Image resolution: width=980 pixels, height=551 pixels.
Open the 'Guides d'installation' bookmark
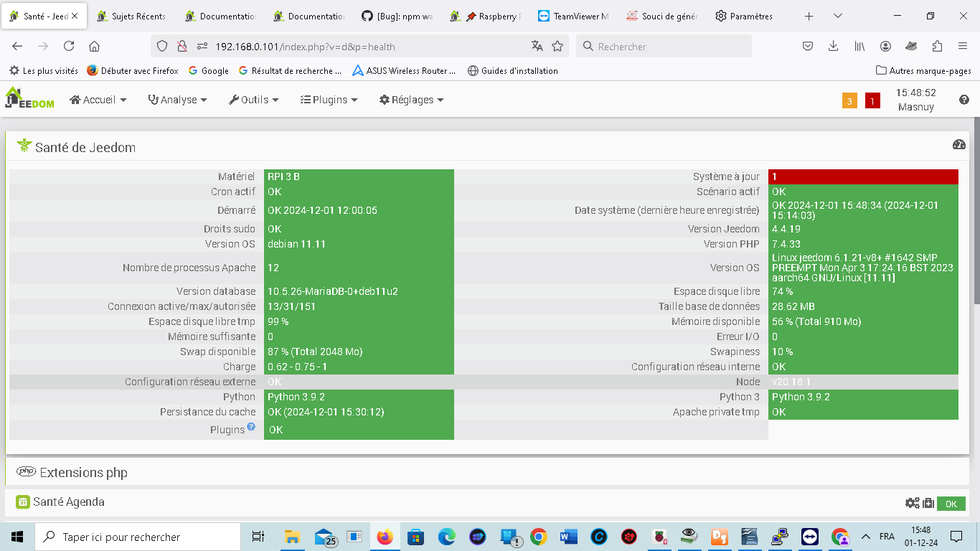coord(513,71)
